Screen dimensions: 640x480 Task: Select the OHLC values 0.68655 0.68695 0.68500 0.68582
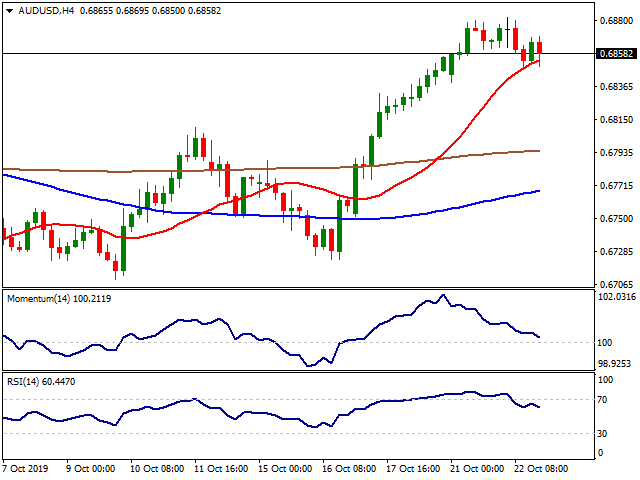150,11
